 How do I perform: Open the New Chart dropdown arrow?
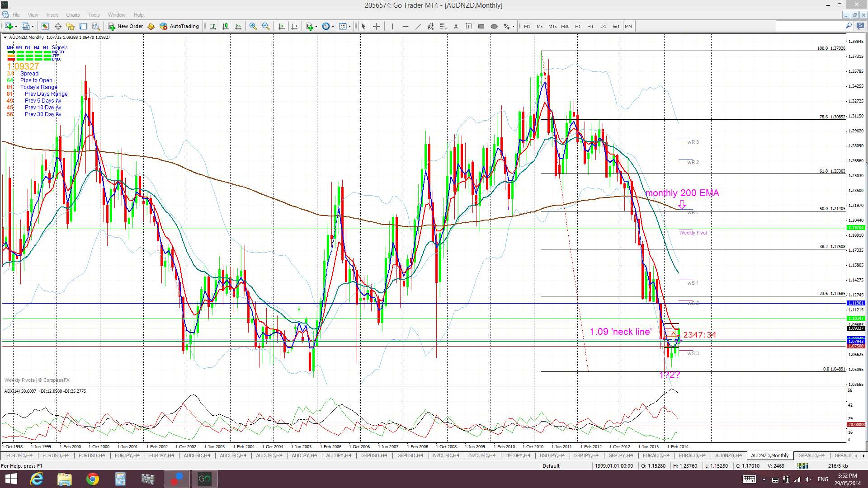tap(16, 26)
